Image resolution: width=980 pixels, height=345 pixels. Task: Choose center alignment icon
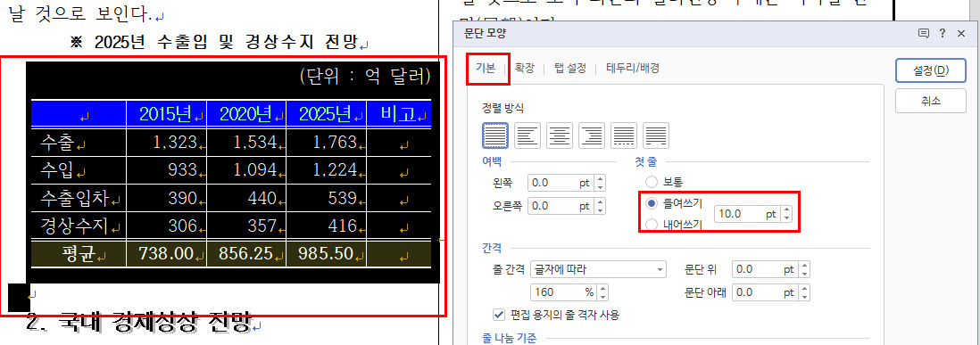(x=560, y=136)
